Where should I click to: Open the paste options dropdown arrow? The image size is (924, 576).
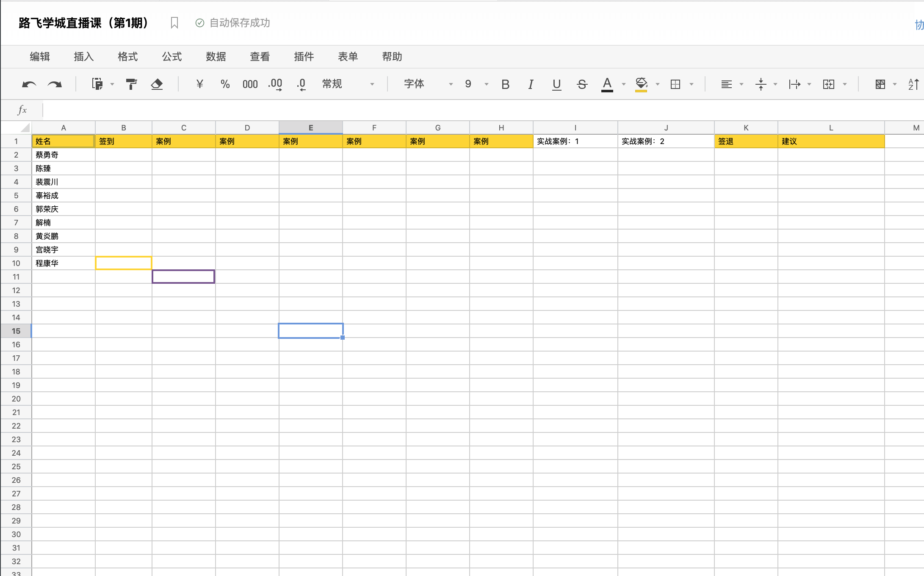(x=112, y=84)
